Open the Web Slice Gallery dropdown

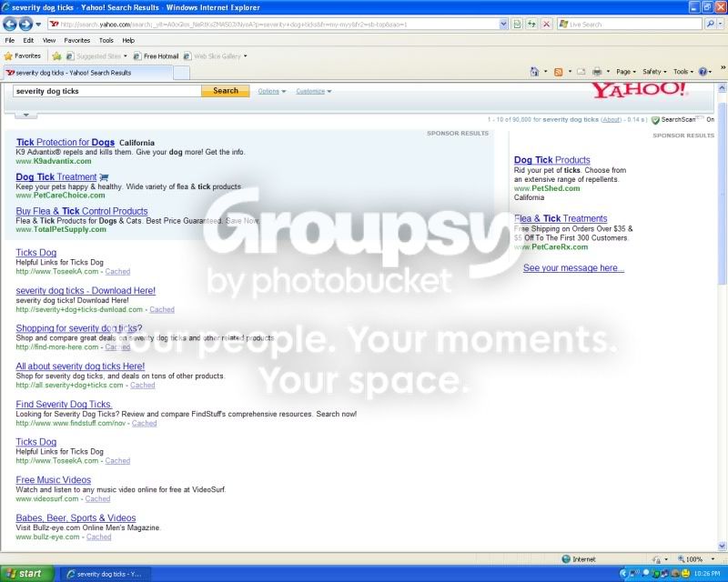click(216, 56)
